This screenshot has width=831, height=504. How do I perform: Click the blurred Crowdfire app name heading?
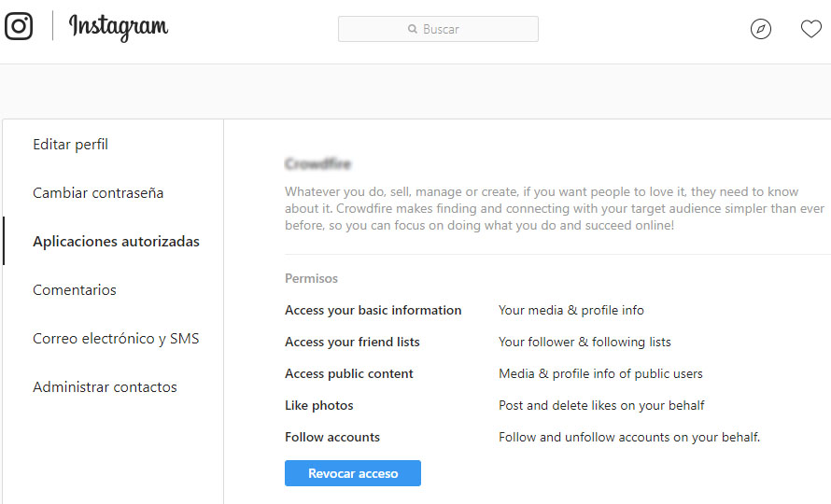(x=317, y=164)
